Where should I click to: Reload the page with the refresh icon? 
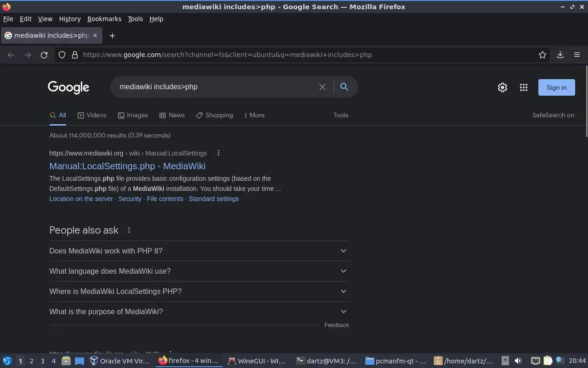[44, 55]
